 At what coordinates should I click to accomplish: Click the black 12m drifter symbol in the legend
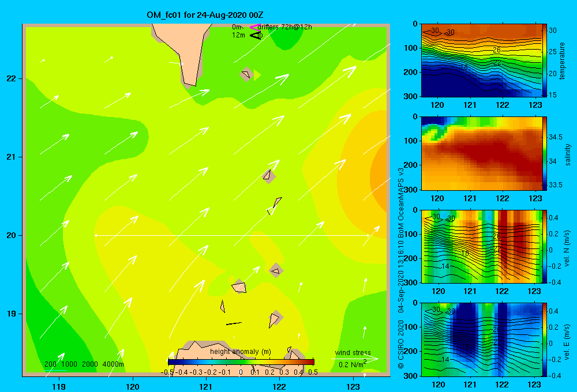pos(255,35)
